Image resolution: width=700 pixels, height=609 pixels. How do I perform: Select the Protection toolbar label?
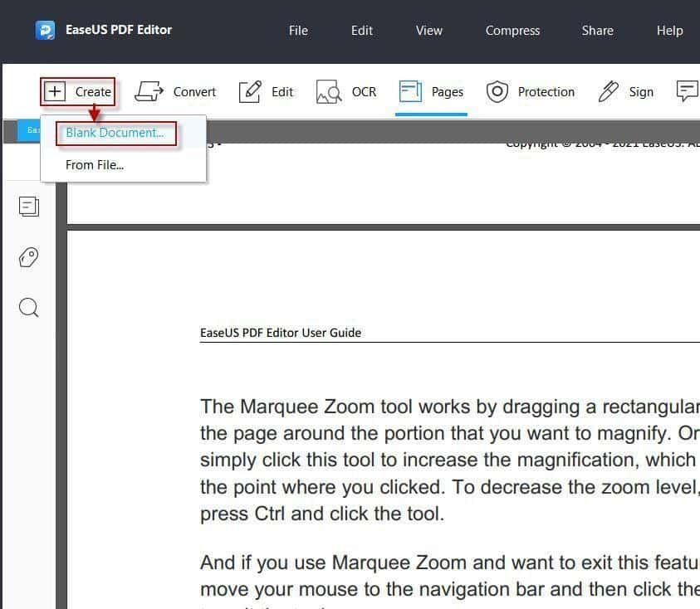point(546,91)
